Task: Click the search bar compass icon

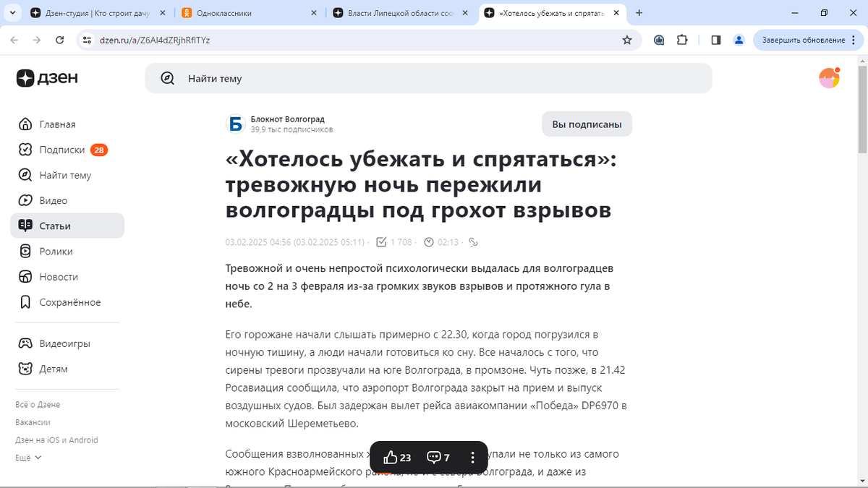Action: (x=168, y=78)
